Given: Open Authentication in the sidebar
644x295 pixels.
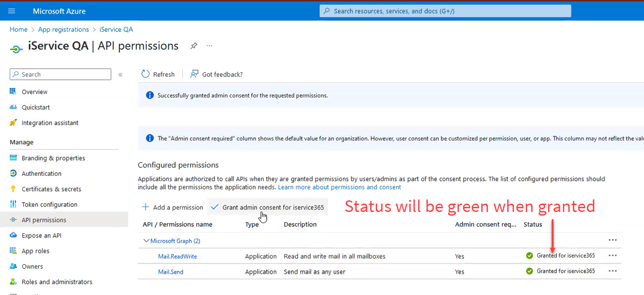Looking at the screenshot, I should point(41,173).
